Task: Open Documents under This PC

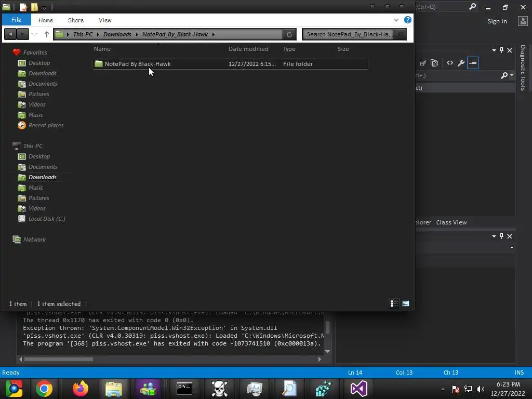Action: tap(43, 167)
